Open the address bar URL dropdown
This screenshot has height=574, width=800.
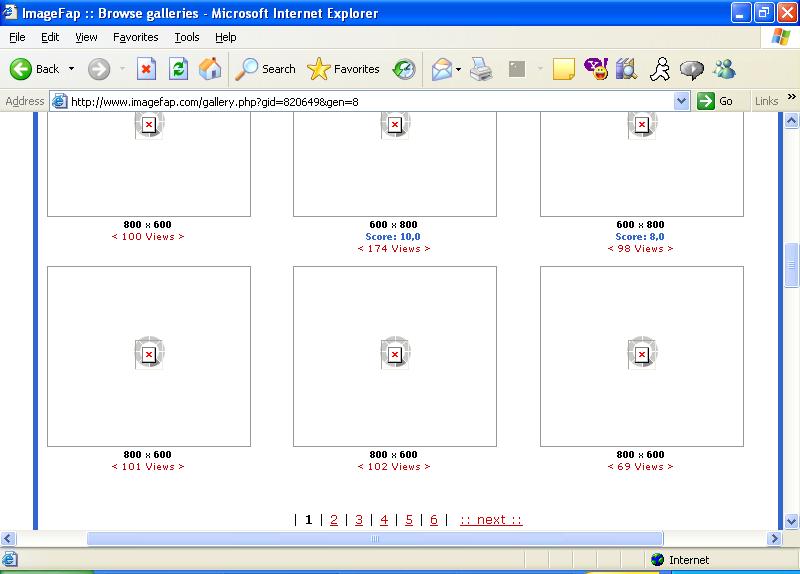coord(682,101)
